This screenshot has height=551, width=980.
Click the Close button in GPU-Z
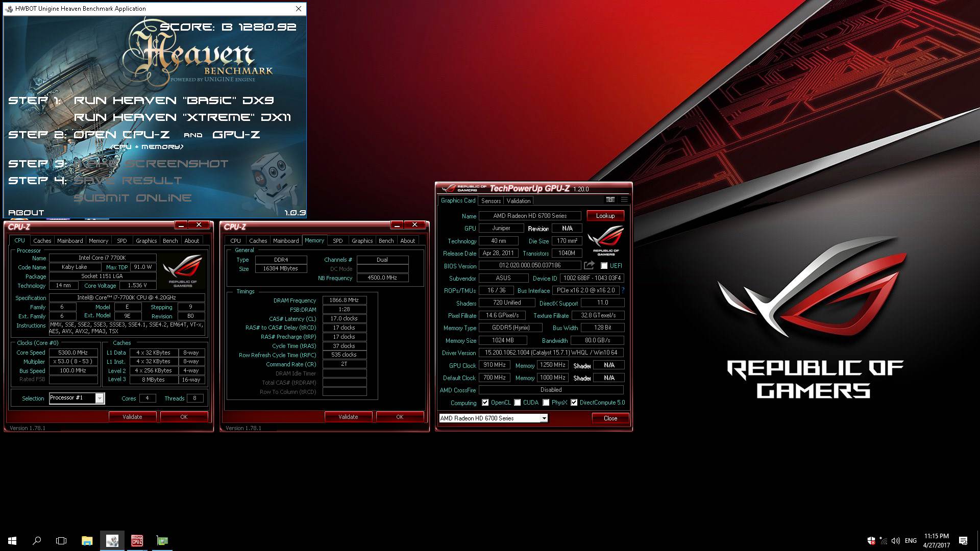coord(610,418)
